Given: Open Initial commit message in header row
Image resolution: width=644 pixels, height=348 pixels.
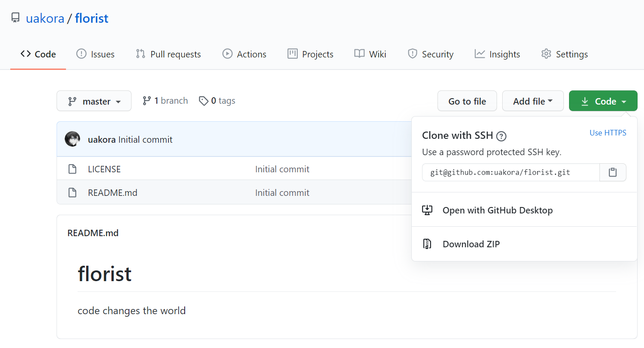Looking at the screenshot, I should tap(145, 140).
